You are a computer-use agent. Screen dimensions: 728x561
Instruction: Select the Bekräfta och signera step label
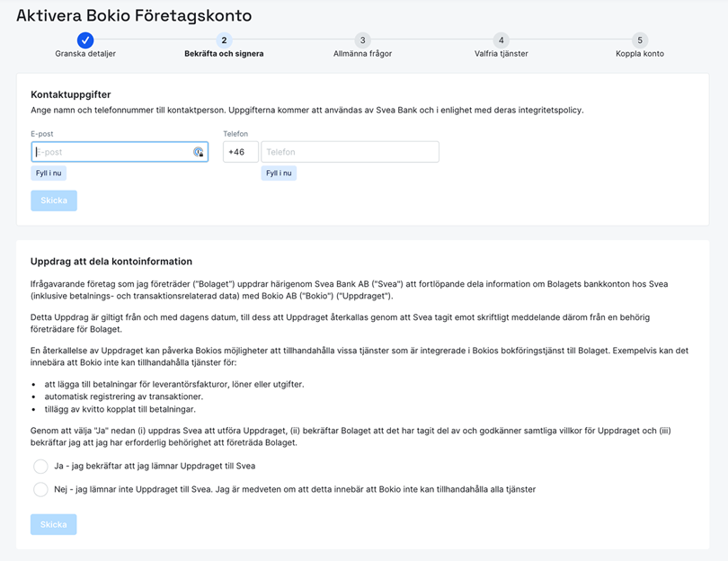(x=224, y=54)
